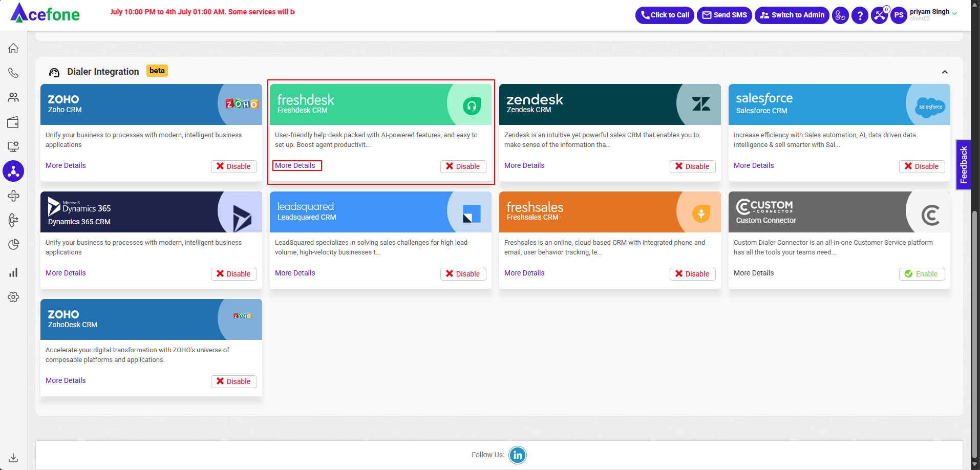Open the notifications icon with 0 badge

click(x=880, y=15)
